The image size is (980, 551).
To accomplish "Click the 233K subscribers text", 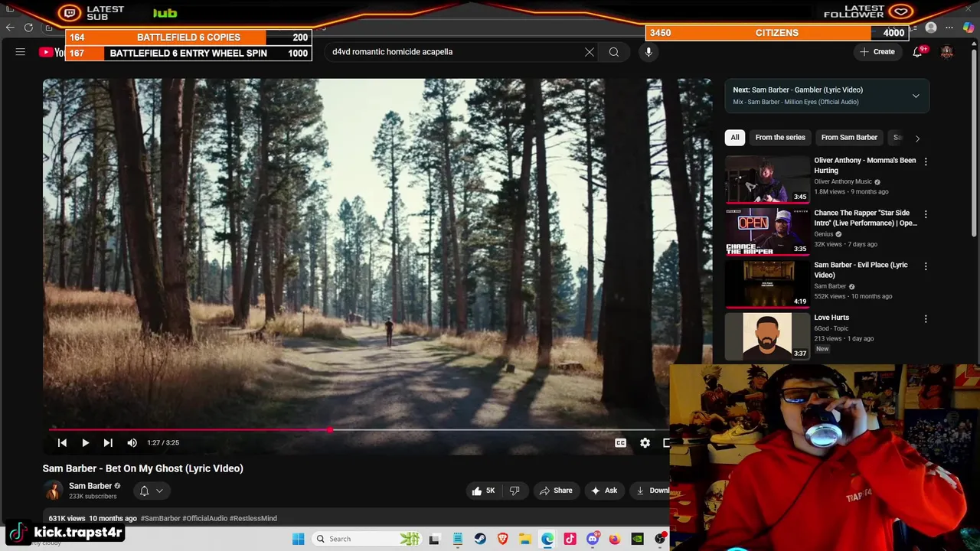I will pos(93,497).
